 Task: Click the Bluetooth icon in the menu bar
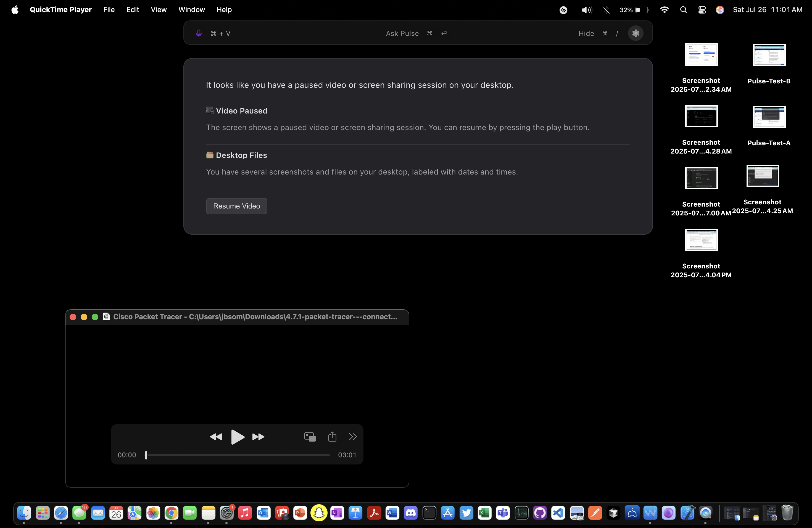[x=606, y=10]
